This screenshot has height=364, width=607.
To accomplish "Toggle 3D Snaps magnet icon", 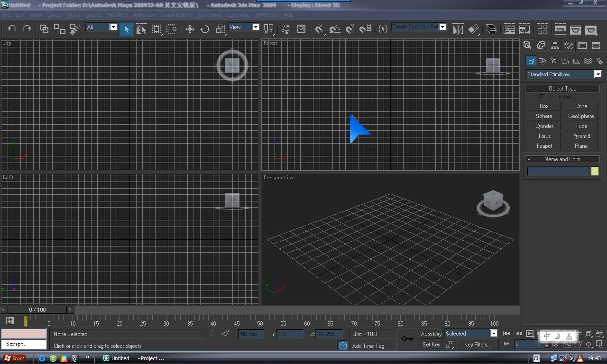I will click(320, 29).
